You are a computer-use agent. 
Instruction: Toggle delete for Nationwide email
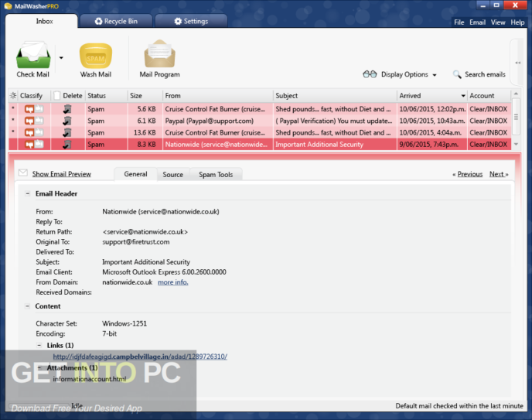[67, 145]
